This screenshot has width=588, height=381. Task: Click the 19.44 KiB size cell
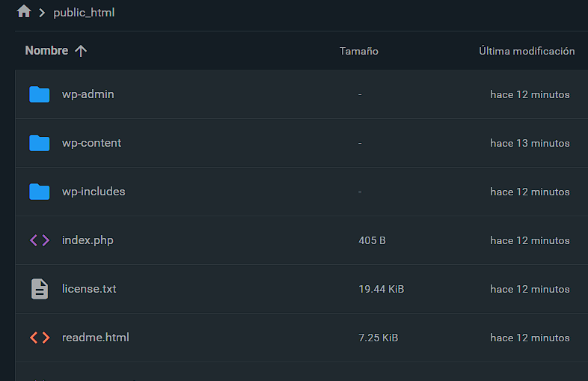click(x=382, y=289)
